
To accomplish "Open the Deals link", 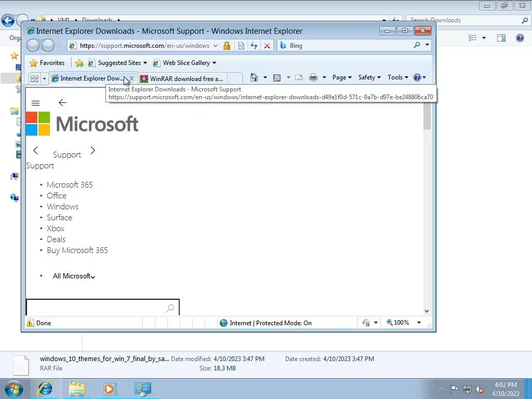I will 56,239.
